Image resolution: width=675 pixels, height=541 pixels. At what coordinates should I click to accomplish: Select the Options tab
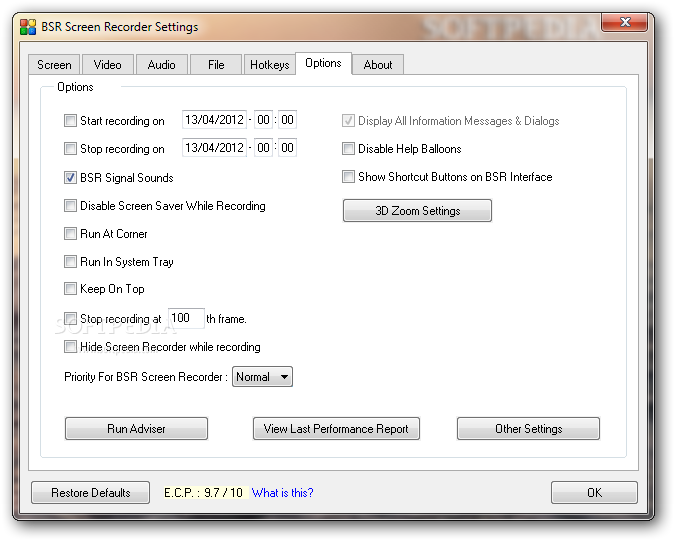323,63
